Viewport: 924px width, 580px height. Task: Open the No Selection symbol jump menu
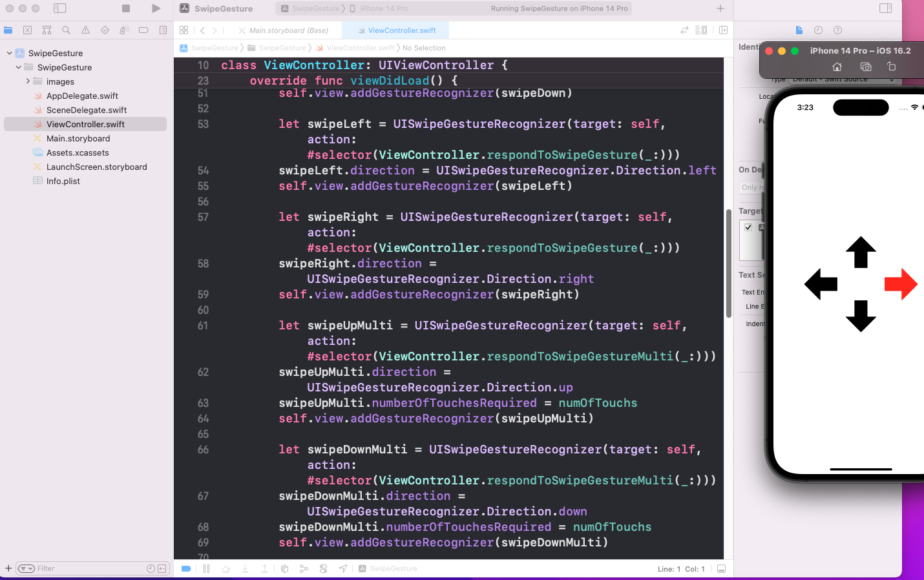tap(424, 48)
